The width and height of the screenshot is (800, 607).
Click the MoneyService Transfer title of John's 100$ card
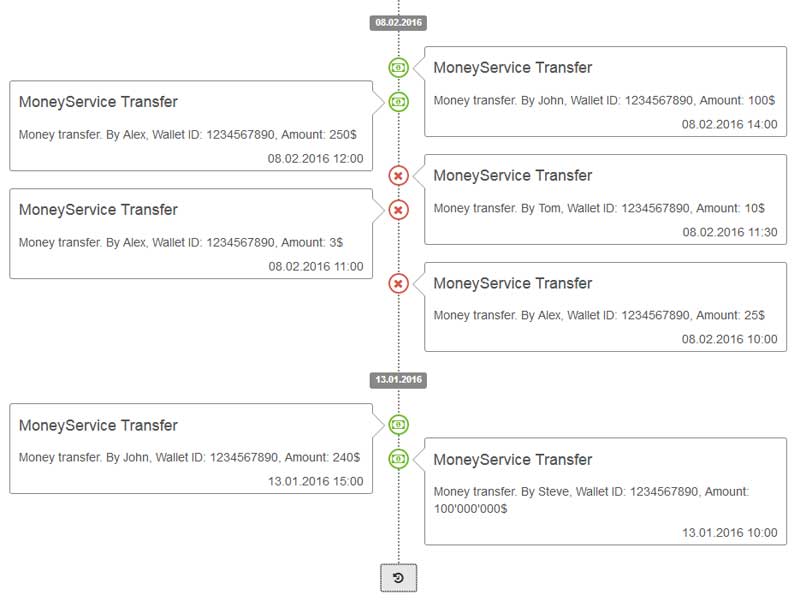click(513, 68)
